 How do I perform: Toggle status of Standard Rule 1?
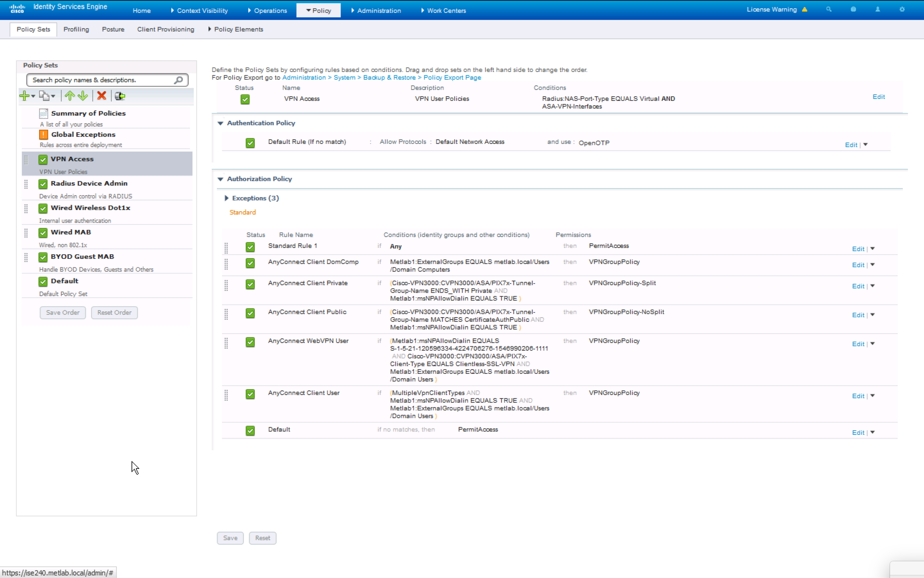coord(250,247)
